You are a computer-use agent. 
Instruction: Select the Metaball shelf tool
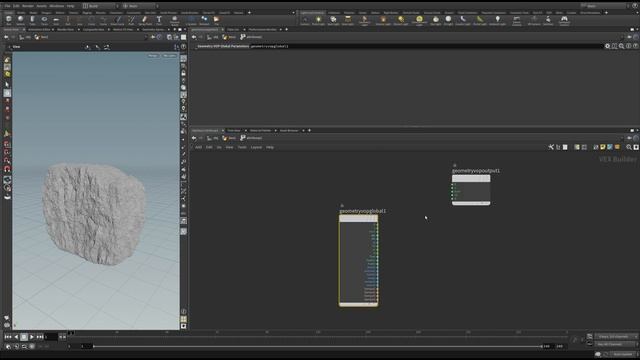[204, 20]
